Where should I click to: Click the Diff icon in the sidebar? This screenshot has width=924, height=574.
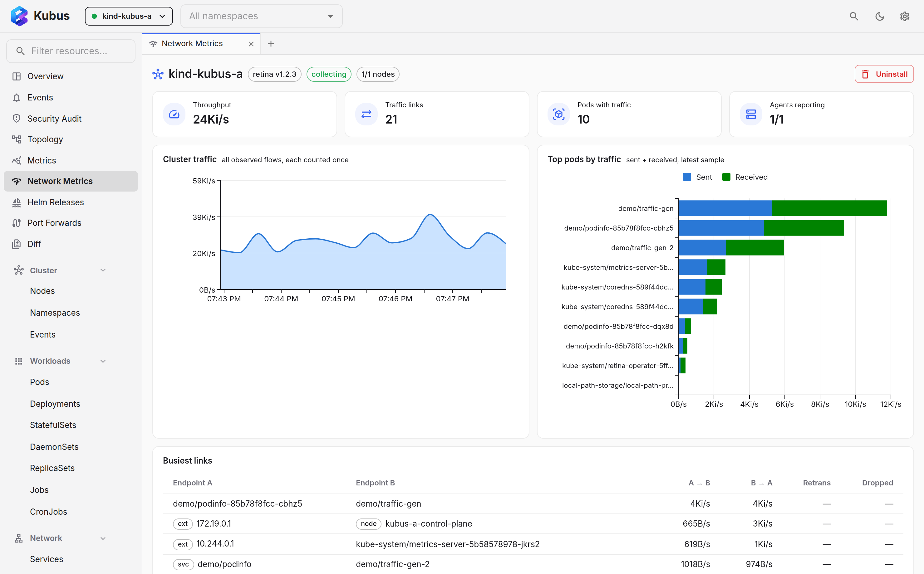pyautogui.click(x=16, y=244)
